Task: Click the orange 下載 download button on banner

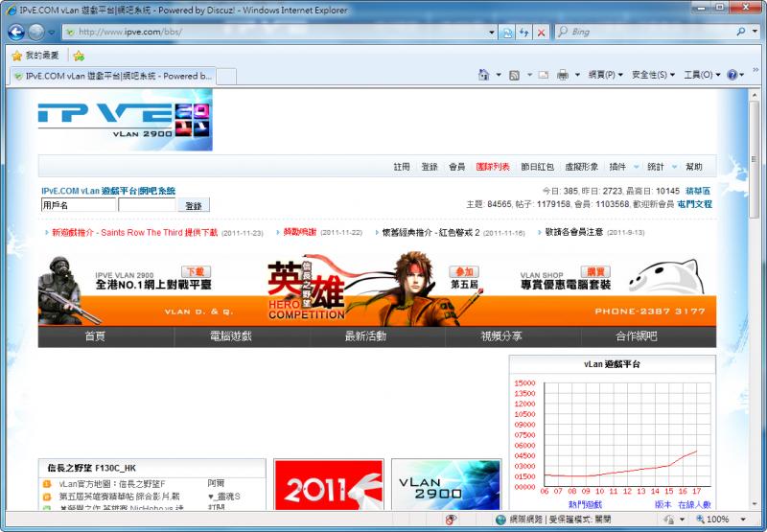Action: coord(196,272)
